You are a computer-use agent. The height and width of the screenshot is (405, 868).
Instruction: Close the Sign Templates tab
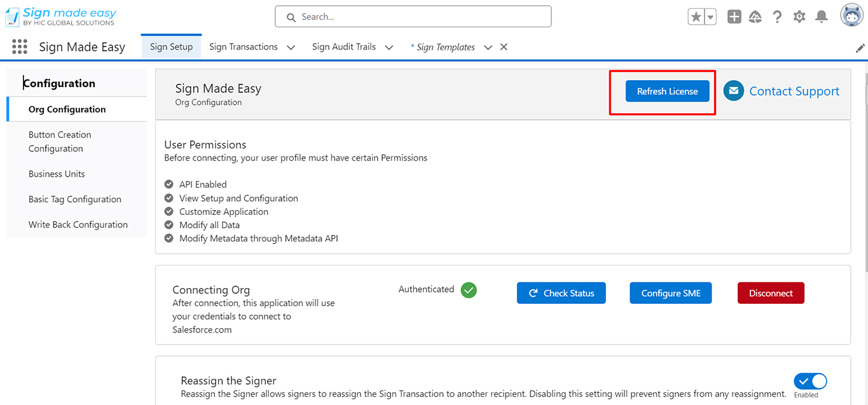pyautogui.click(x=504, y=47)
